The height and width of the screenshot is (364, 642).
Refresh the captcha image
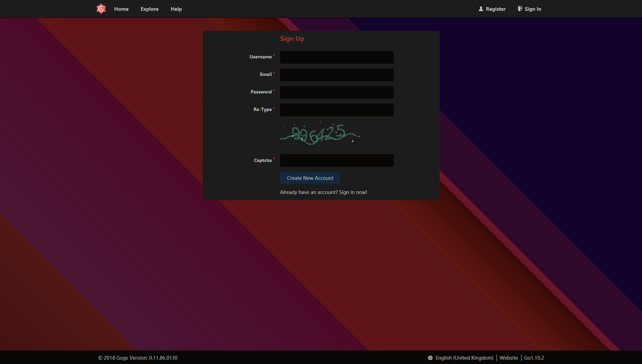[320, 134]
